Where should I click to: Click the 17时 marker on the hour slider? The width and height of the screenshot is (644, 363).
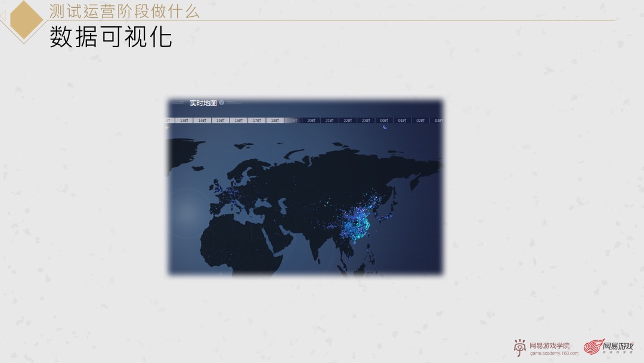tap(258, 120)
